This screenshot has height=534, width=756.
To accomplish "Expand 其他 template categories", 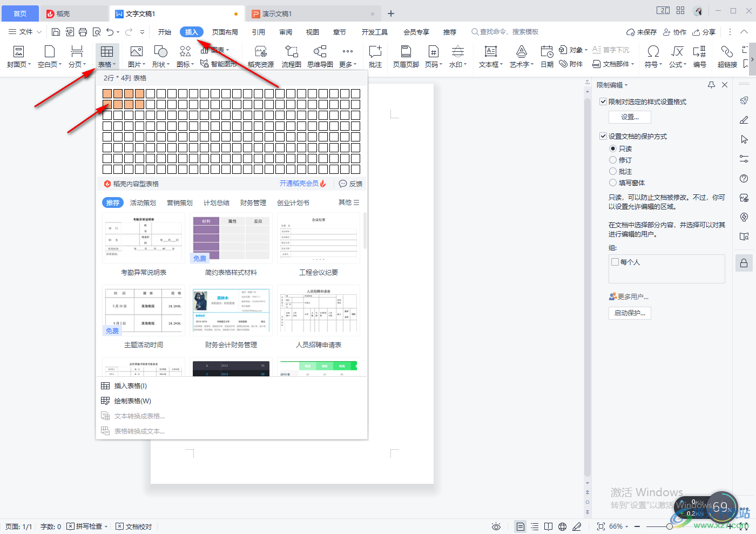I will (349, 202).
